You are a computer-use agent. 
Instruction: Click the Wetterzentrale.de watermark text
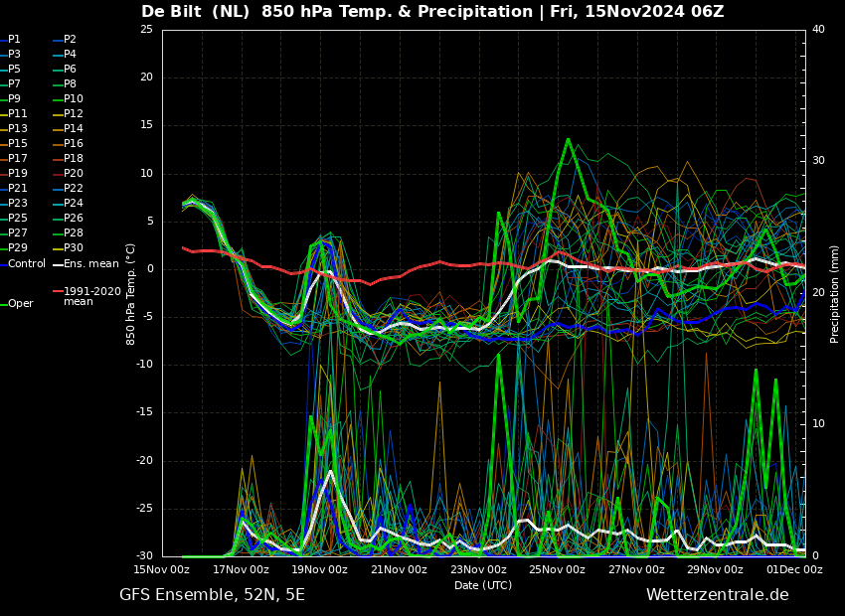[x=717, y=595]
